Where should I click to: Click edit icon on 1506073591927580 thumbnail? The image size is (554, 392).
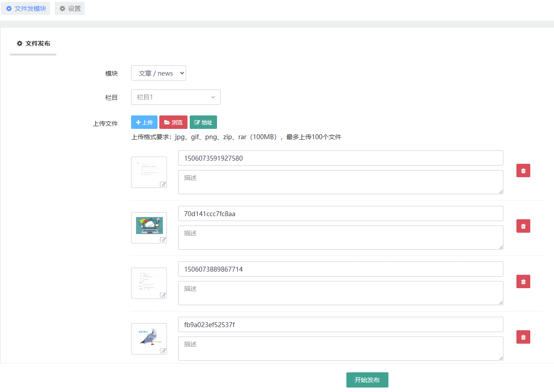tap(163, 184)
